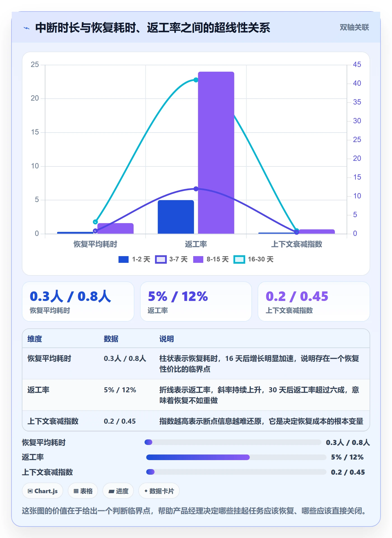
Task: Hide the 8-15 天 dataset via legend
Action: (x=198, y=259)
